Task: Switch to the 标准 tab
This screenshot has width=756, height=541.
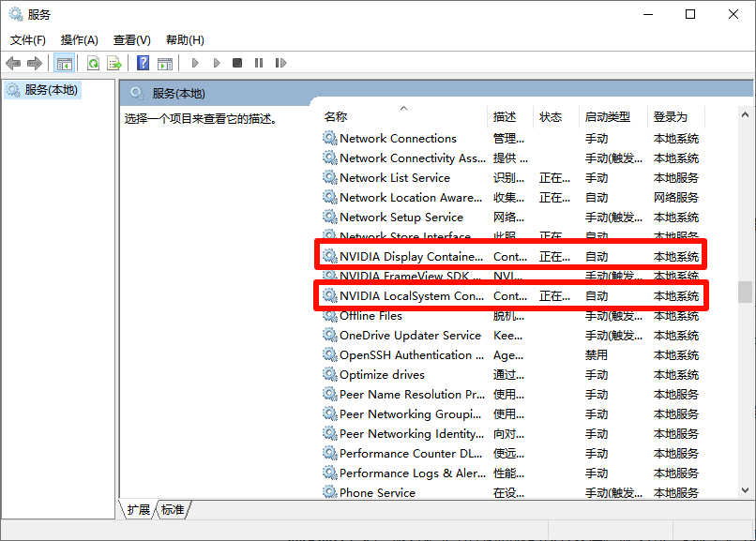Action: click(x=173, y=510)
